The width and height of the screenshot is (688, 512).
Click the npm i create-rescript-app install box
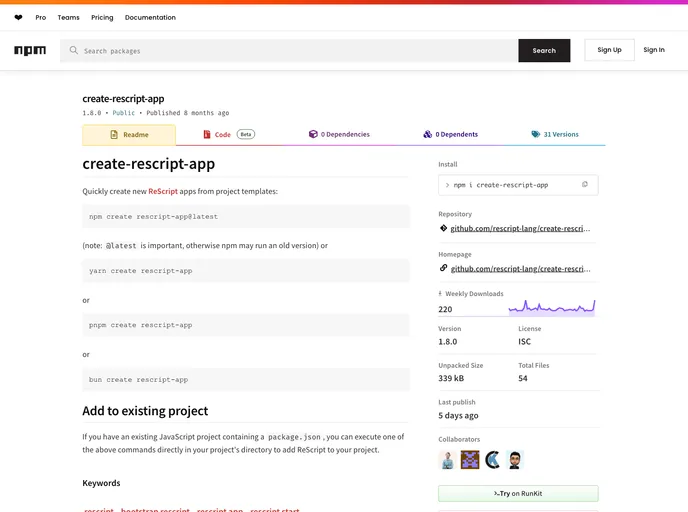tap(518, 185)
